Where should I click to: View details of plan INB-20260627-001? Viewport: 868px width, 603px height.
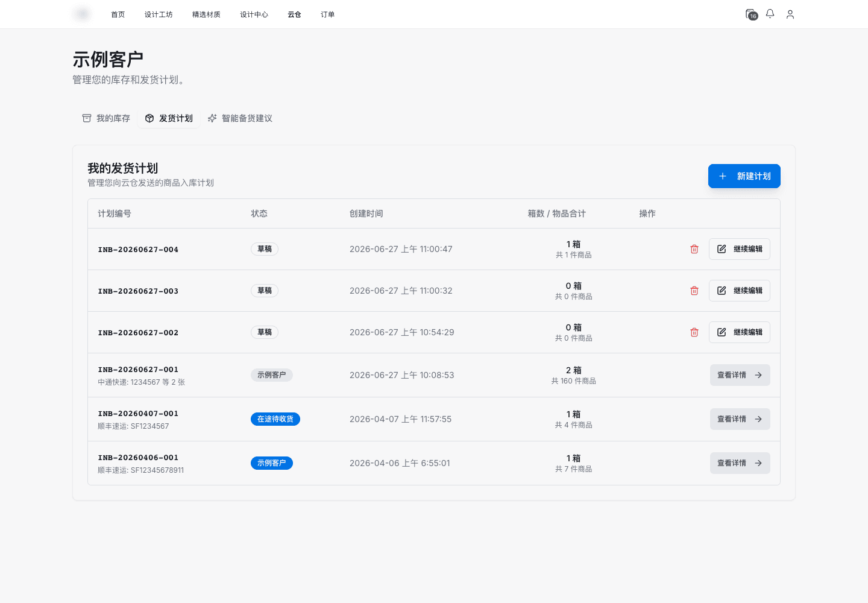tap(740, 375)
